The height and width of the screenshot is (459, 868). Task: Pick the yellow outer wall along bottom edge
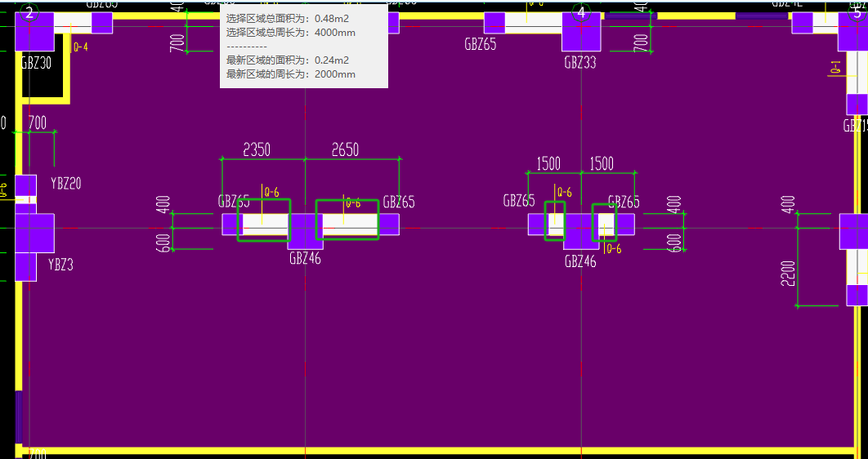point(437,451)
